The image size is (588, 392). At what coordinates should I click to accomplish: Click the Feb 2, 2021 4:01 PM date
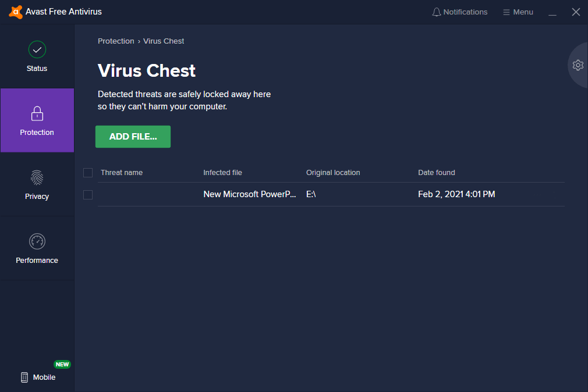(456, 194)
